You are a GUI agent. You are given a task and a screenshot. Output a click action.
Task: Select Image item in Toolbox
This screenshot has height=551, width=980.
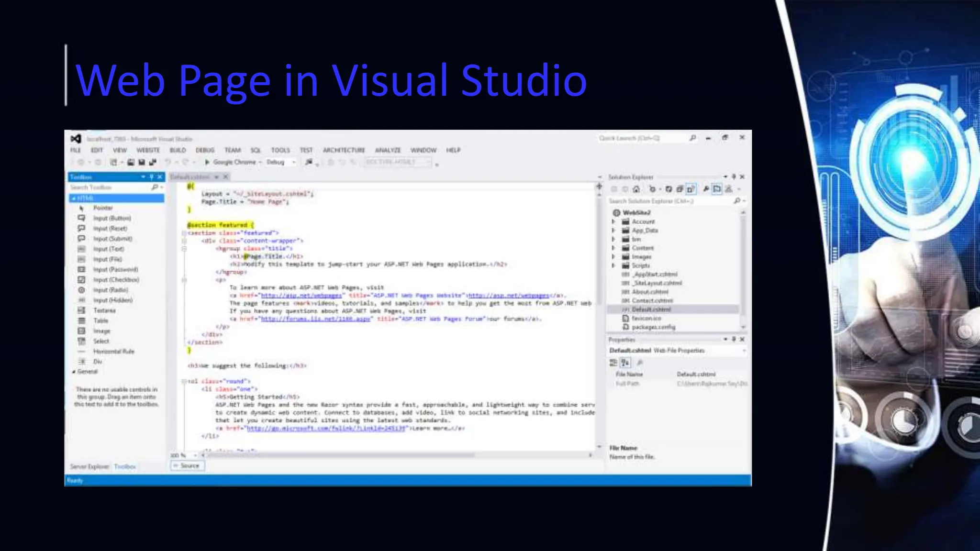click(x=101, y=331)
